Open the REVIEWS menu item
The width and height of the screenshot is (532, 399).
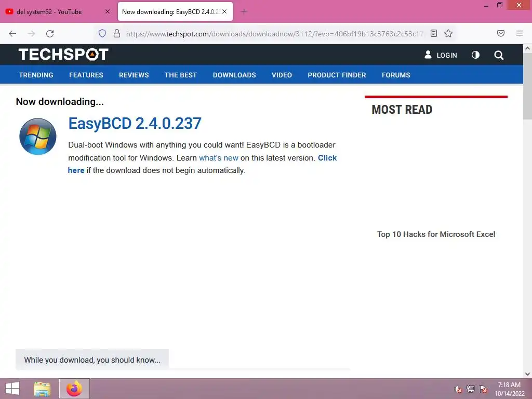click(134, 75)
